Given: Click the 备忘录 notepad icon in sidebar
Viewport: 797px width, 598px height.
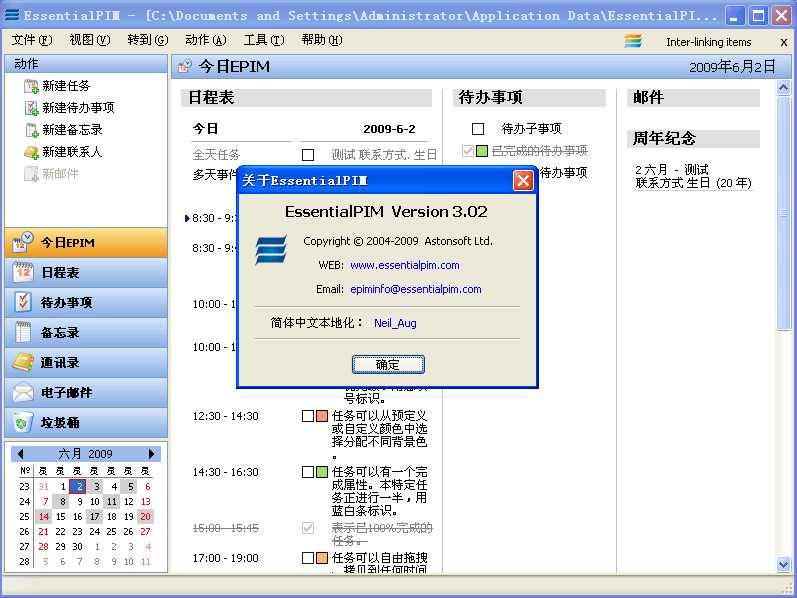Looking at the screenshot, I should (23, 332).
